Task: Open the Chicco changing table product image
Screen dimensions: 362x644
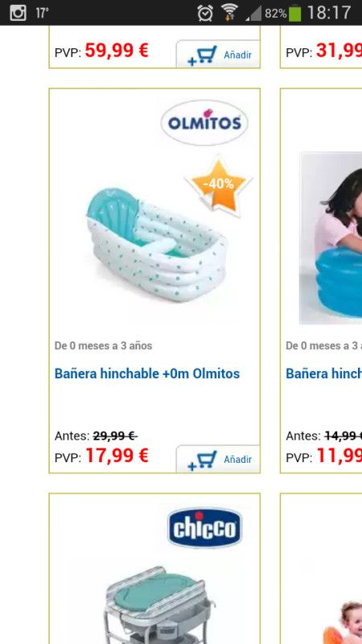Action: click(158, 605)
